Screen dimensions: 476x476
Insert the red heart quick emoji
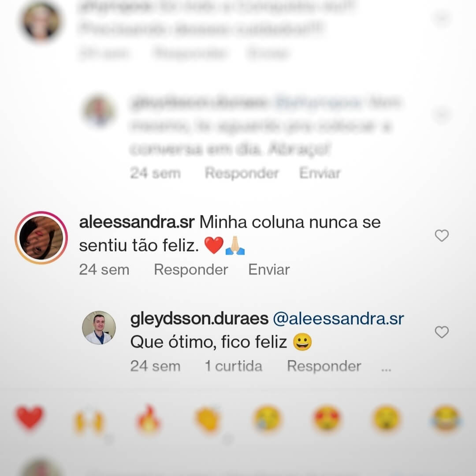[29, 418]
